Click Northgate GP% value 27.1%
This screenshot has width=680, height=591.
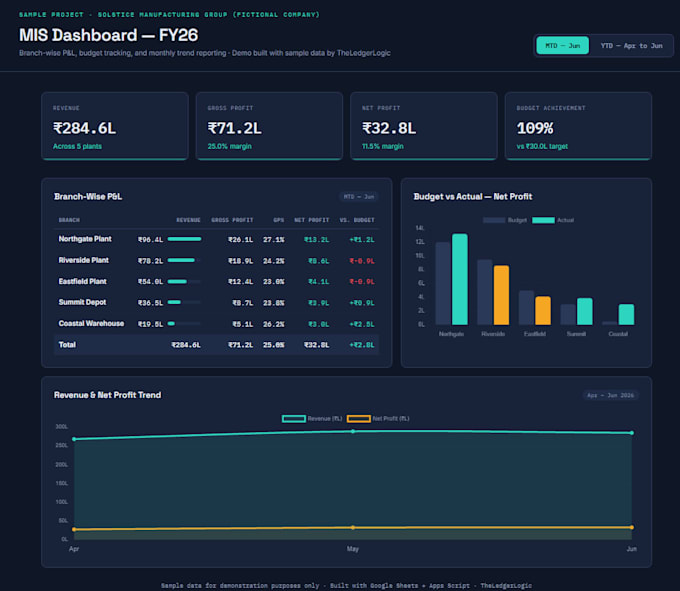(x=274, y=240)
